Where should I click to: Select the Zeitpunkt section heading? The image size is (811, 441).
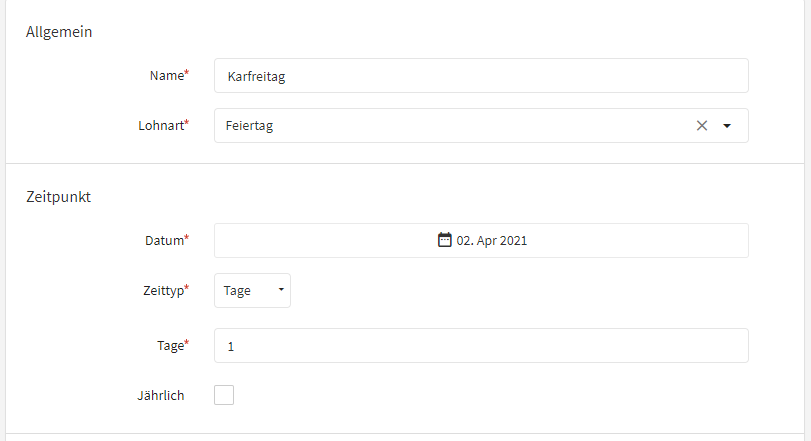(58, 197)
